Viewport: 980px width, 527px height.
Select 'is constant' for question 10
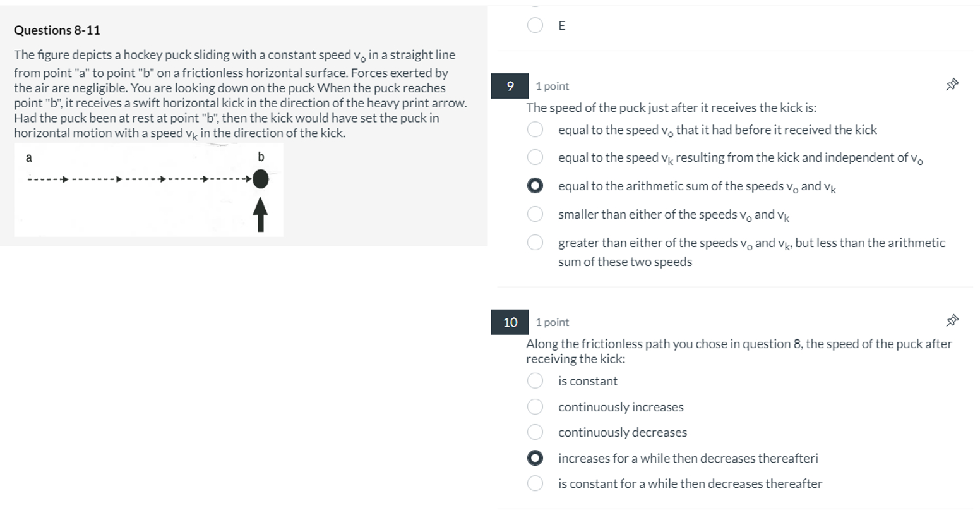pos(535,380)
